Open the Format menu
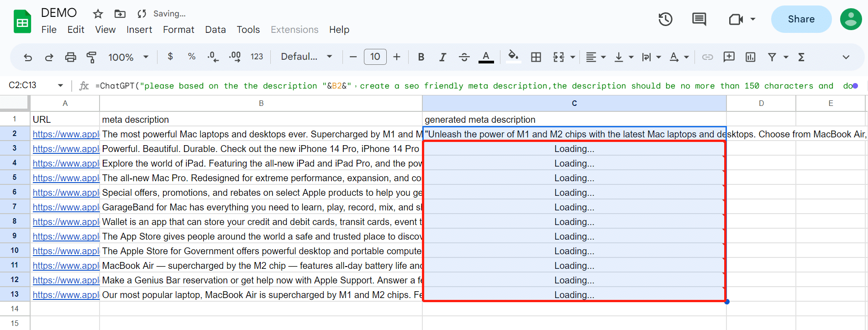This screenshot has height=330, width=868. [x=179, y=30]
